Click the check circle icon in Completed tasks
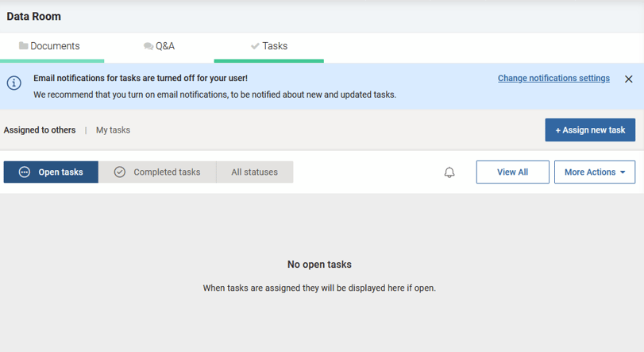 pos(120,172)
